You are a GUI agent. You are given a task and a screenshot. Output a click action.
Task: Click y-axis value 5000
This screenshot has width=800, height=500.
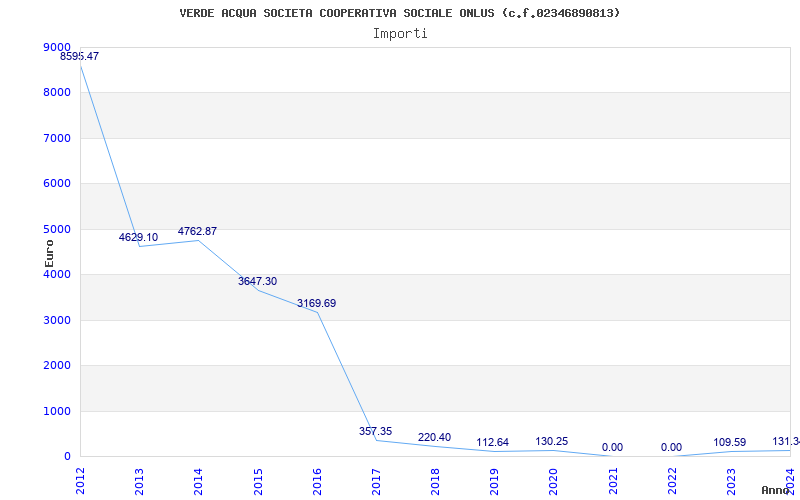coord(57,230)
